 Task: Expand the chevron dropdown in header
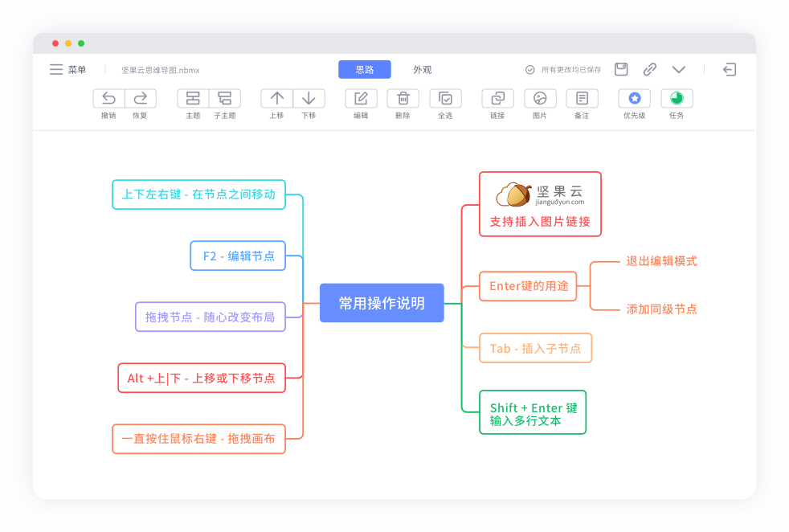(678, 70)
